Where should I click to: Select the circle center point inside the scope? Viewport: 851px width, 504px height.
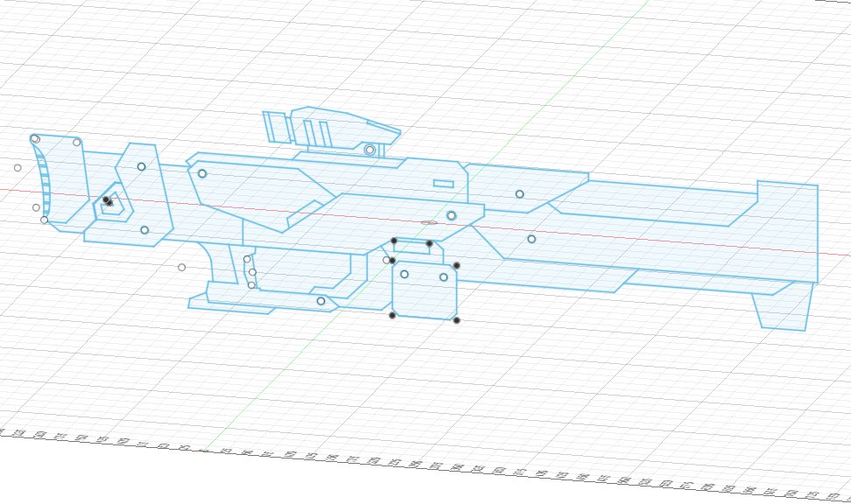(369, 150)
